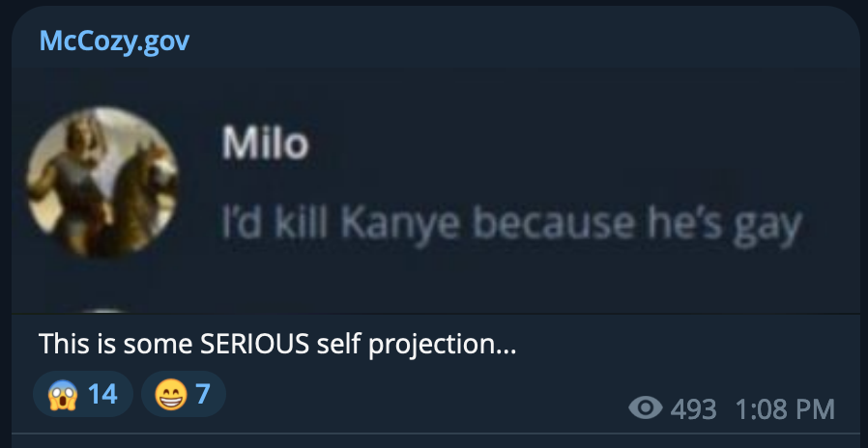
Task: Open the embedded screenshot image in viewer
Action: [436, 191]
